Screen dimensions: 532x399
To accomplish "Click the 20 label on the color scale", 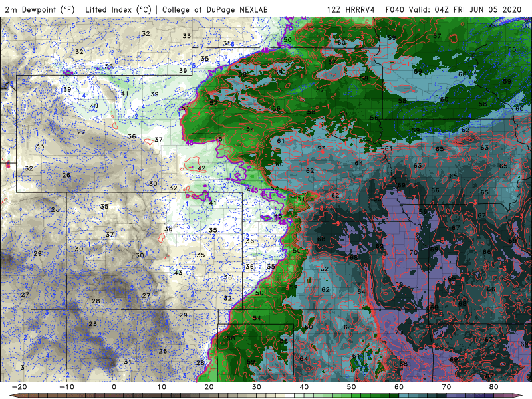I will tap(209, 387).
